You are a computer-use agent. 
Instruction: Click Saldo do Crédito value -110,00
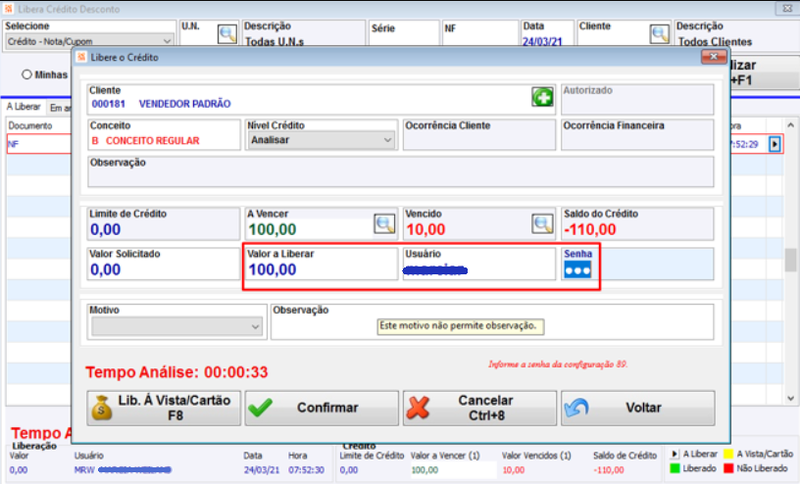click(590, 230)
